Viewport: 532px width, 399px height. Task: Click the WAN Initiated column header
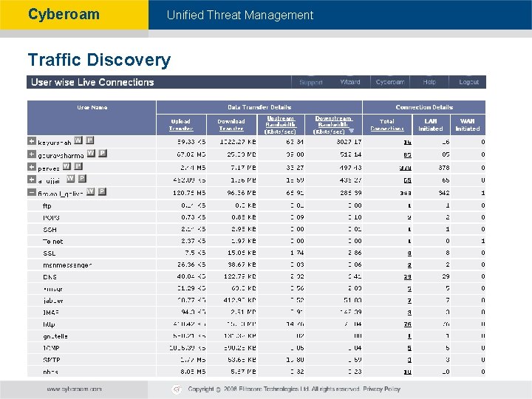467,125
